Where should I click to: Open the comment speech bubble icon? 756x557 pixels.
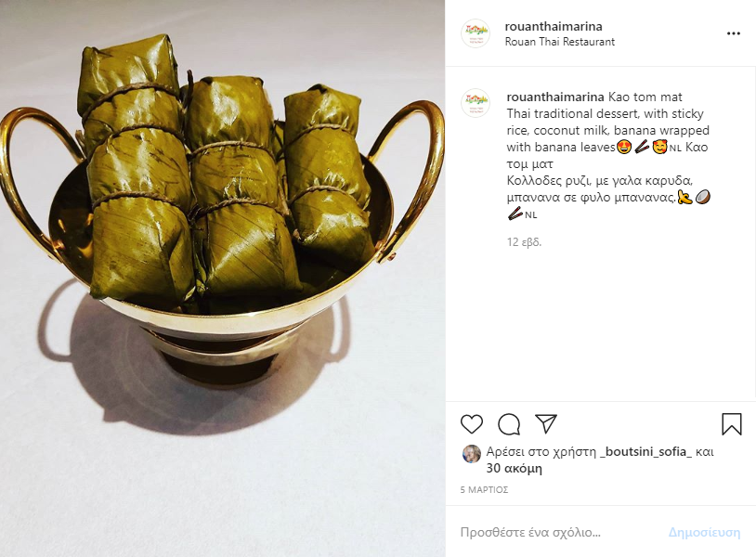click(x=509, y=424)
